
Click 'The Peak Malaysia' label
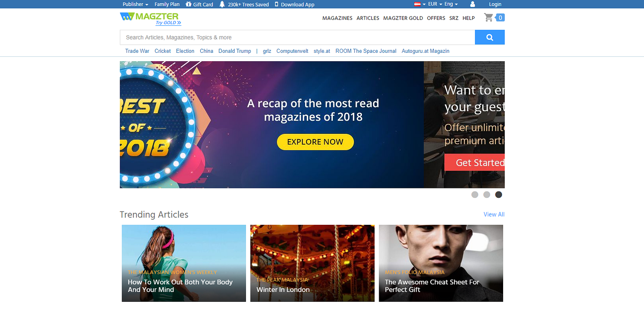282,280
